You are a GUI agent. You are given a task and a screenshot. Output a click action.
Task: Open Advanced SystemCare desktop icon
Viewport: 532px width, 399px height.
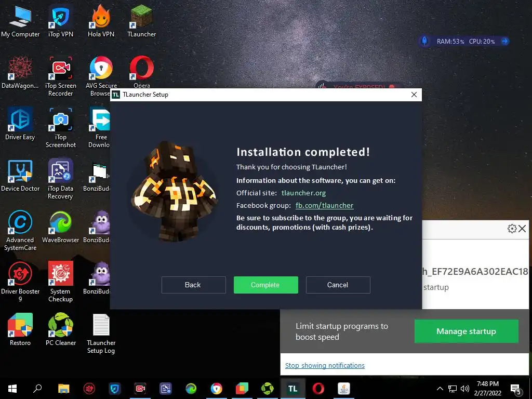[x=20, y=230]
